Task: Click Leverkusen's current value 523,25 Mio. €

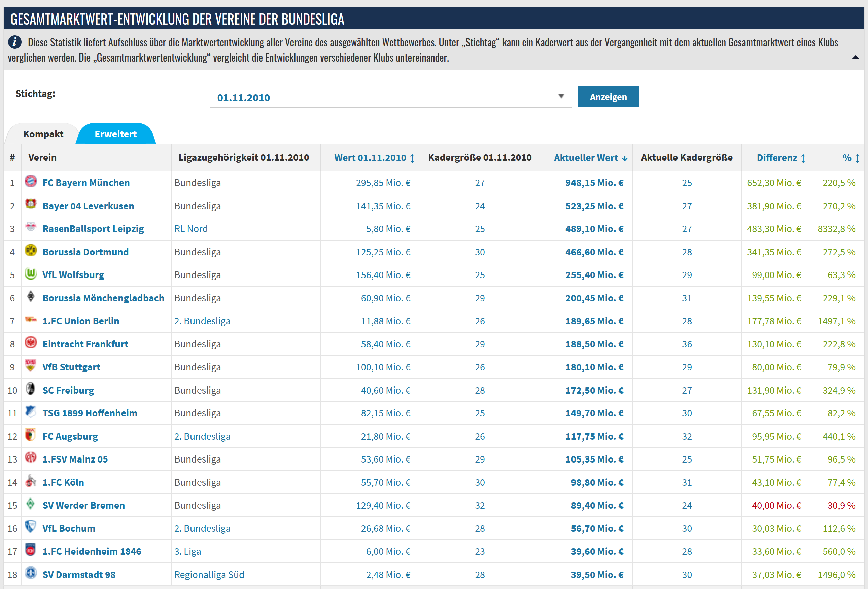Action: [595, 206]
